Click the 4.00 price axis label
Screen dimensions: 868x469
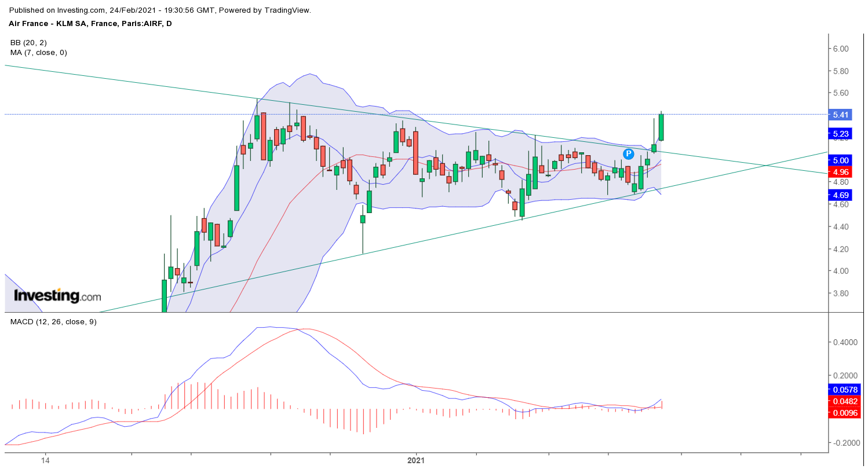(x=841, y=271)
